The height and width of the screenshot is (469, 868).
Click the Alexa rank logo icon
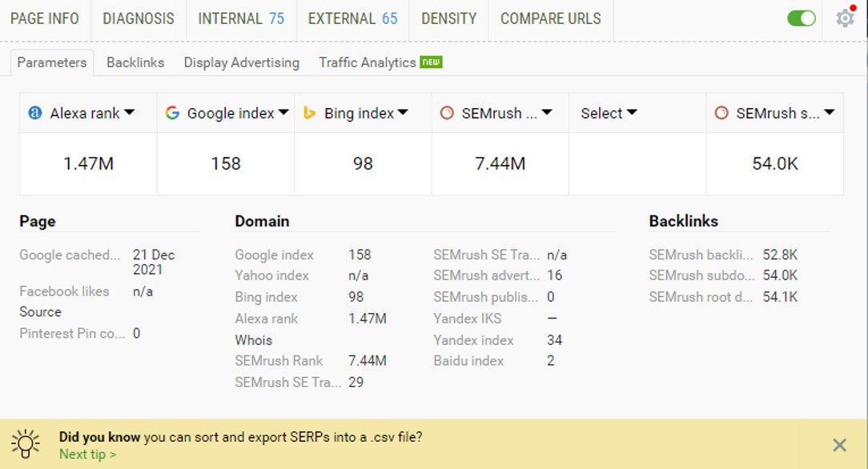click(x=35, y=113)
